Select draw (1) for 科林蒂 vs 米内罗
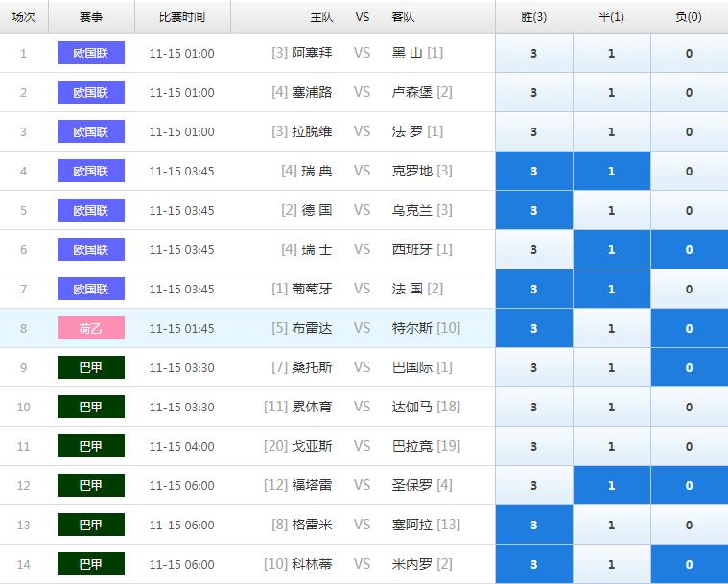728x584 pixels. click(612, 564)
